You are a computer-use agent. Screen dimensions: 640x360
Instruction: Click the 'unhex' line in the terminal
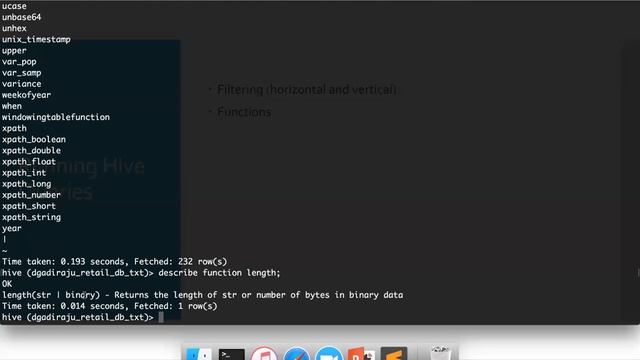(14, 28)
